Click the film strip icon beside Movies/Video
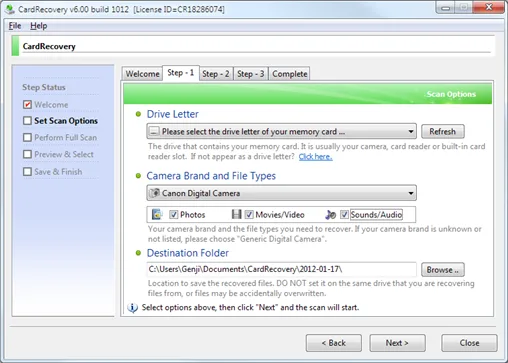Viewport: 508px width, 363px height. coord(236,214)
